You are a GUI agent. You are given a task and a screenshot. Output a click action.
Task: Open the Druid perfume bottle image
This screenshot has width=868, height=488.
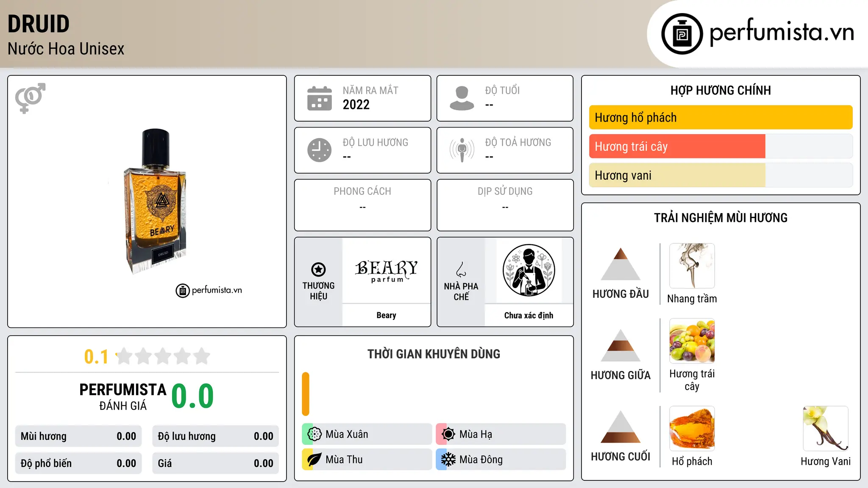(155, 201)
